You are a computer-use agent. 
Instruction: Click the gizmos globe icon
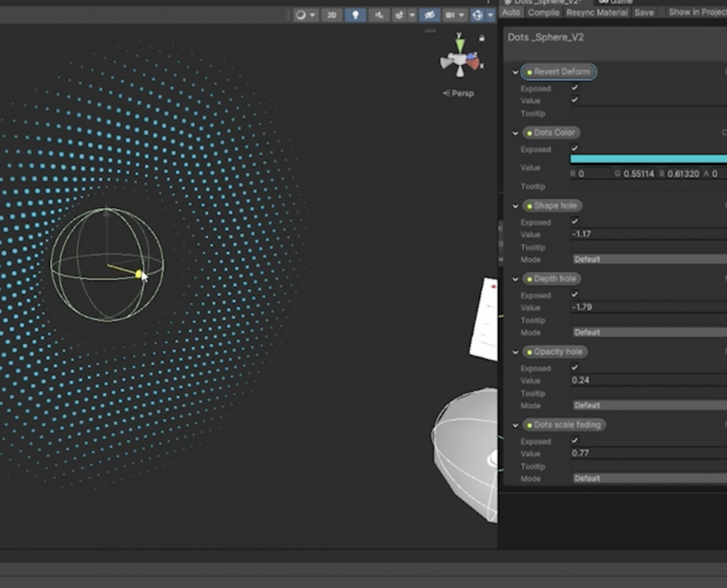click(x=478, y=15)
